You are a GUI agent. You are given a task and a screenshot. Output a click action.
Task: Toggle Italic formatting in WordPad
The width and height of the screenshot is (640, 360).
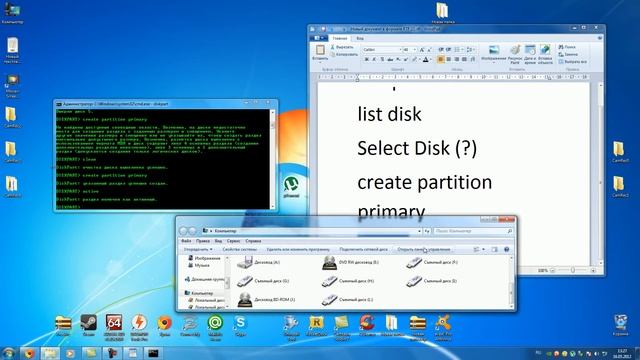pyautogui.click(x=374, y=60)
